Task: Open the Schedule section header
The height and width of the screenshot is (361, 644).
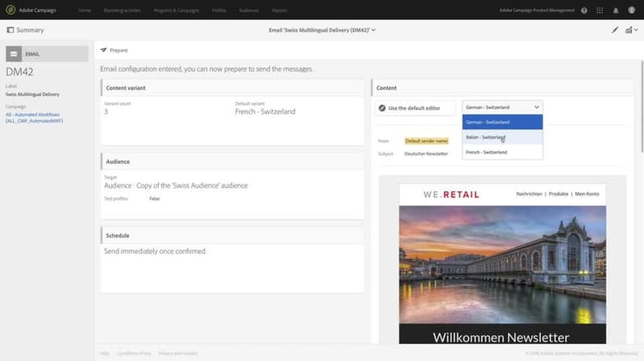Action: (x=232, y=236)
